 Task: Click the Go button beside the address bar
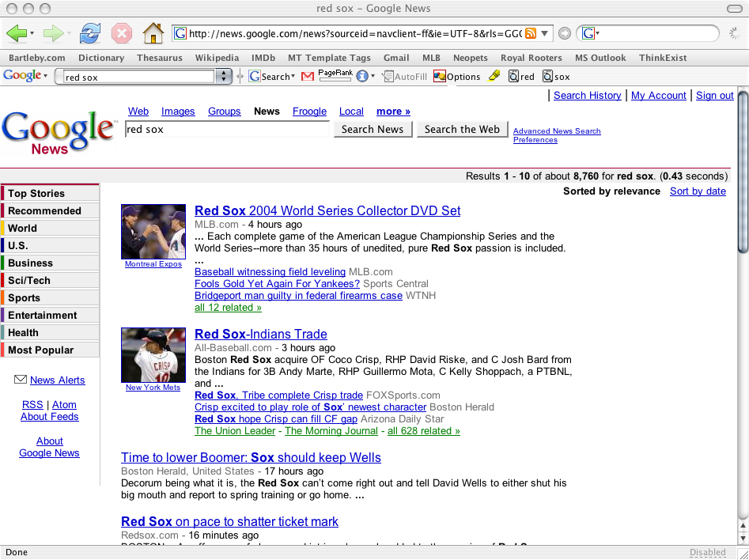tap(565, 33)
